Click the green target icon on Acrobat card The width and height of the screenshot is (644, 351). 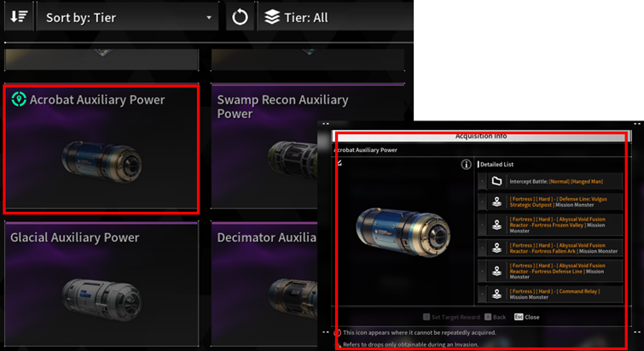pyautogui.click(x=19, y=99)
